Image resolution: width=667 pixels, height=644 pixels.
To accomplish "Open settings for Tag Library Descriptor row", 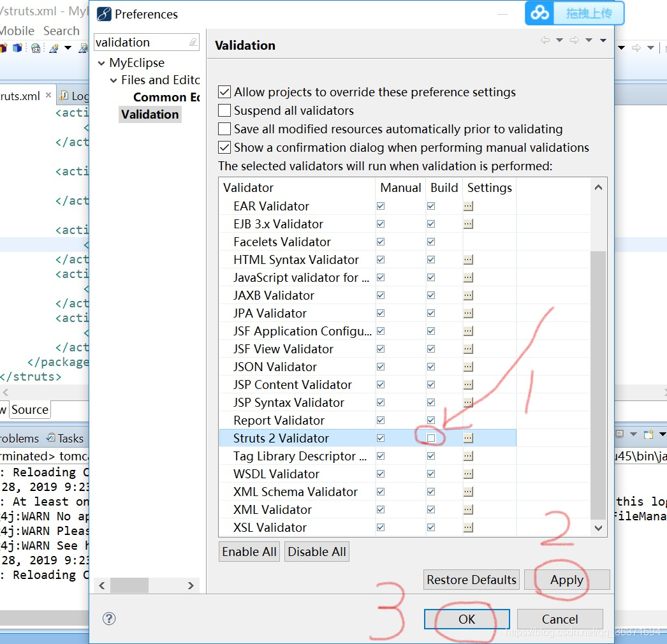I will point(468,456).
